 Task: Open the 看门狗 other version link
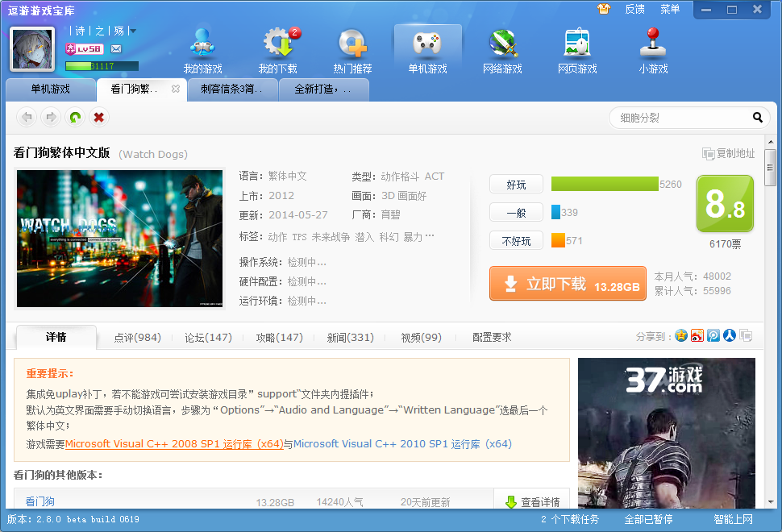[x=40, y=501]
